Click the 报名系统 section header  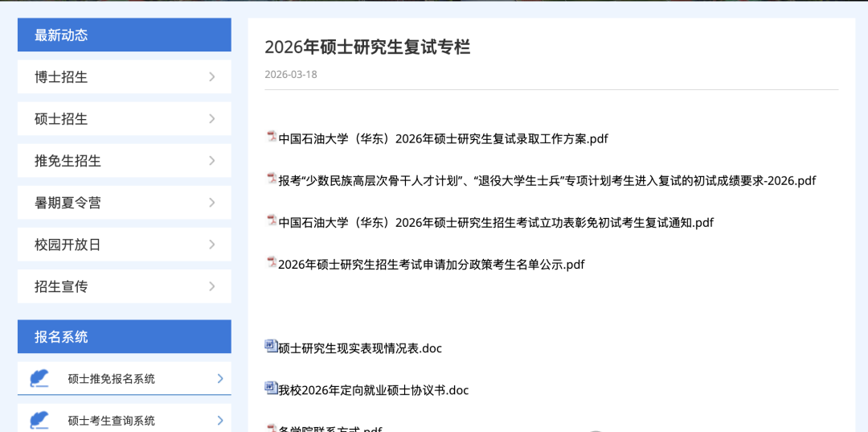coord(61,337)
